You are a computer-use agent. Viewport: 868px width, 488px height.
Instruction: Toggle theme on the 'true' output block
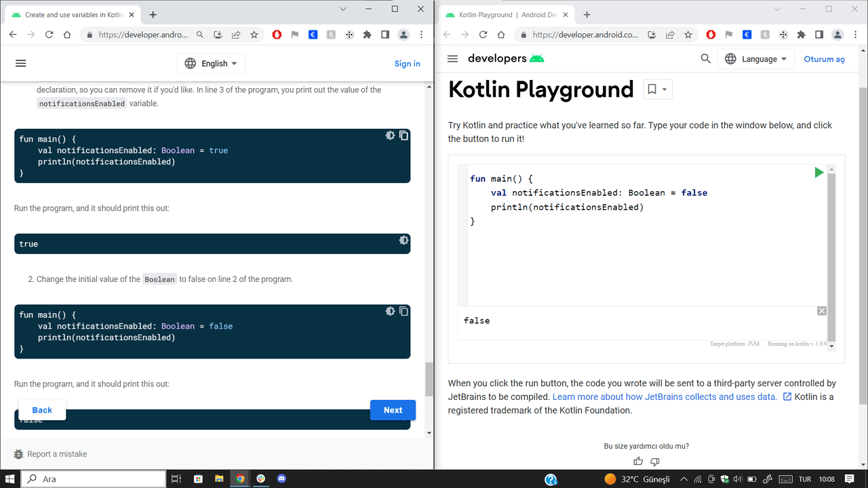403,241
